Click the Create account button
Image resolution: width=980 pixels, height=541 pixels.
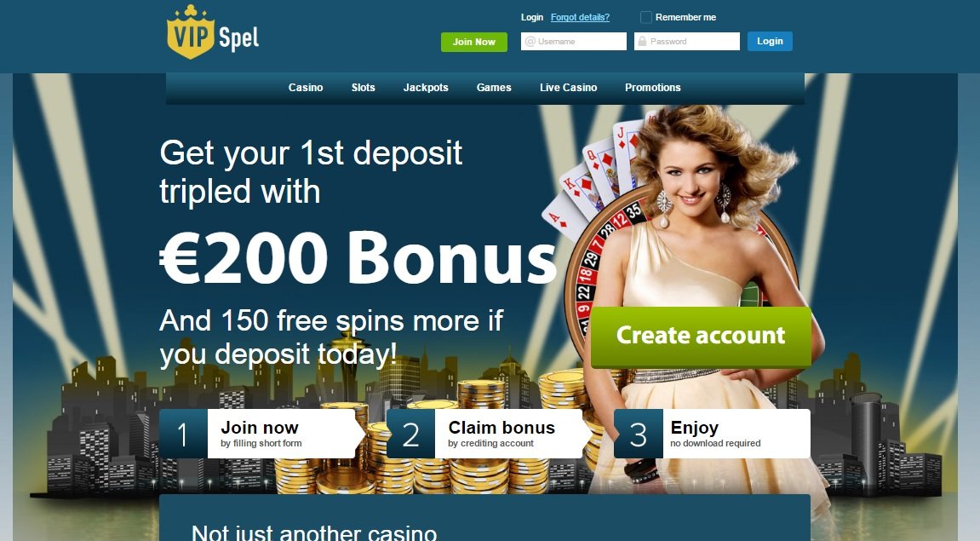point(701,336)
